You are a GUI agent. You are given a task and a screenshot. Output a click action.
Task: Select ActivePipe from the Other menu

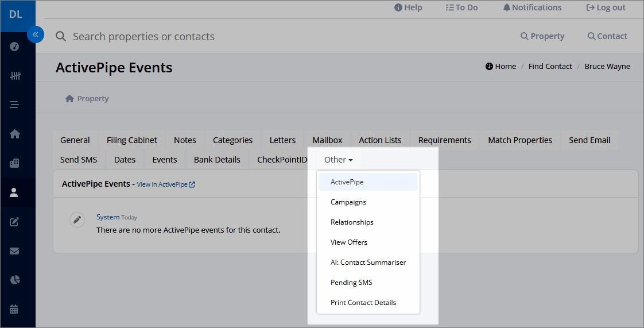(368, 182)
